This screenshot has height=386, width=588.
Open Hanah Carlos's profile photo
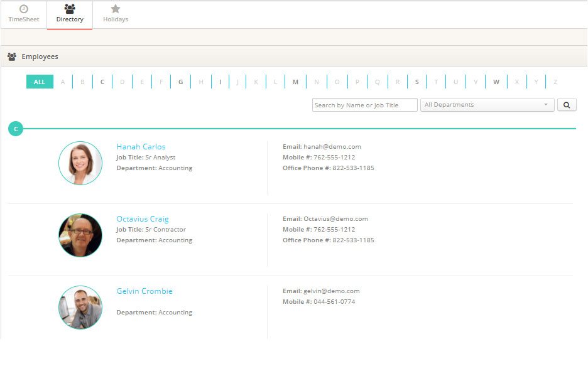80,162
